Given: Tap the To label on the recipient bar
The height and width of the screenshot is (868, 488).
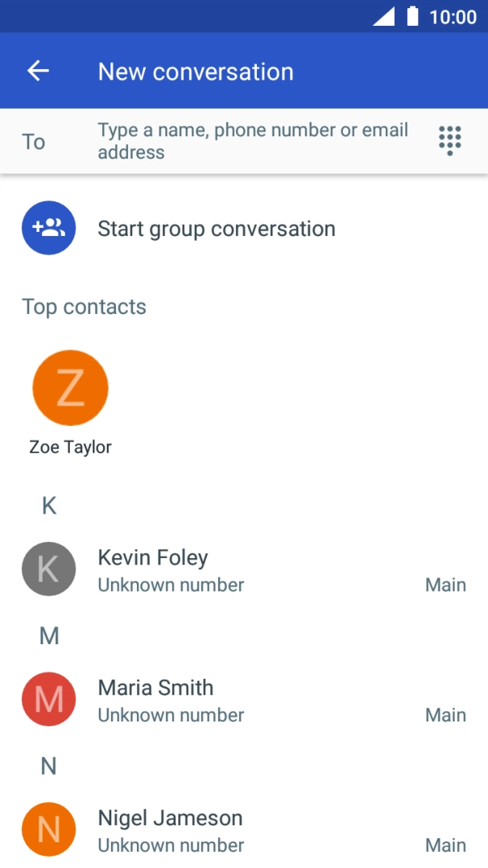Looking at the screenshot, I should coord(33,141).
